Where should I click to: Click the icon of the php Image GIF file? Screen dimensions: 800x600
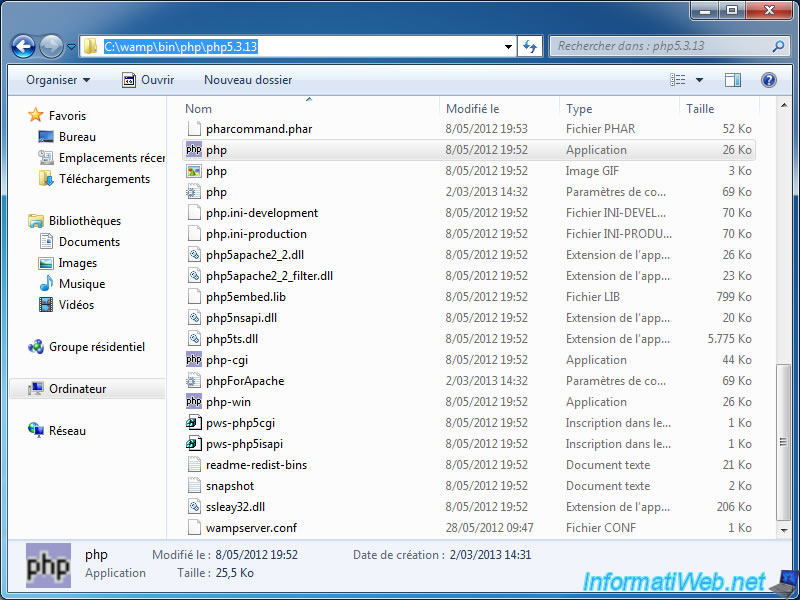point(194,171)
